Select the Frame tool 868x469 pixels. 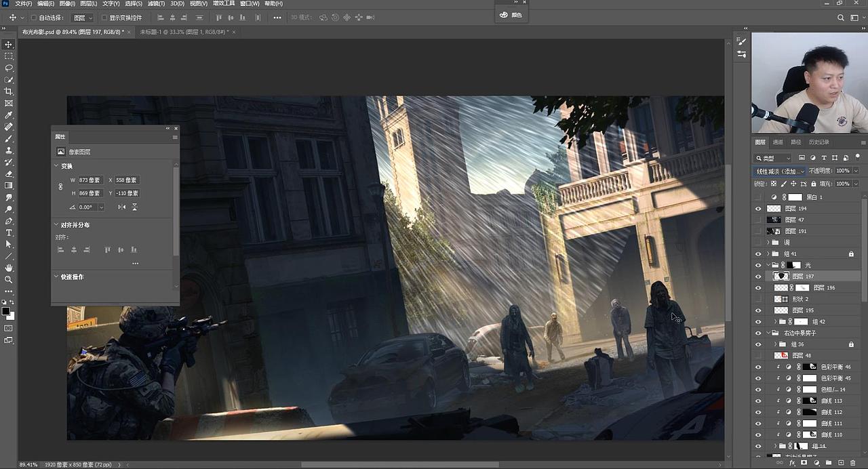coord(9,103)
